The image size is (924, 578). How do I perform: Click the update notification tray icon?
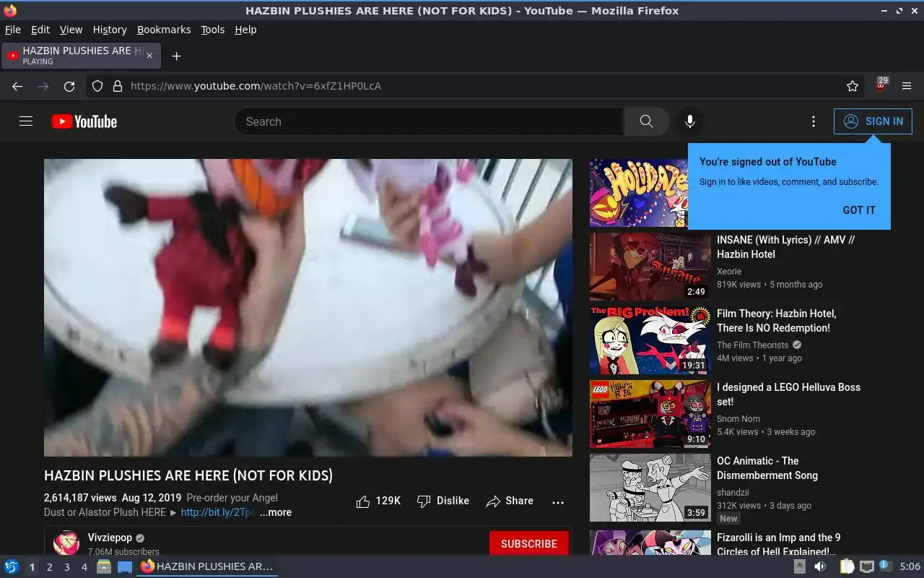(x=886, y=567)
